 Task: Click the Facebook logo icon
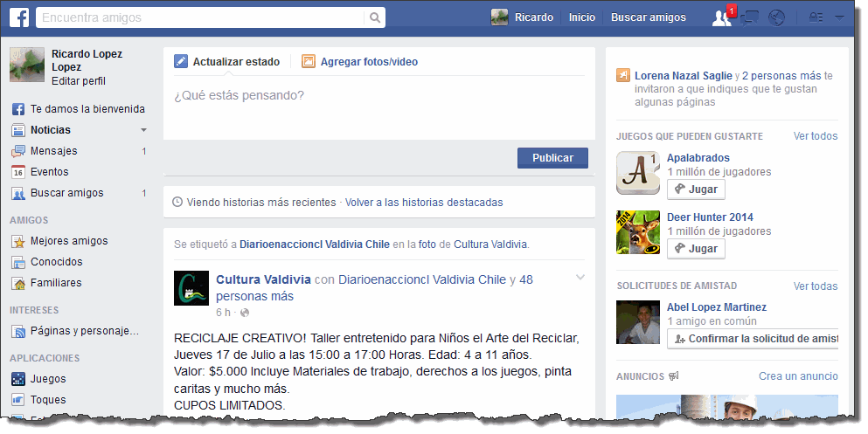19,17
